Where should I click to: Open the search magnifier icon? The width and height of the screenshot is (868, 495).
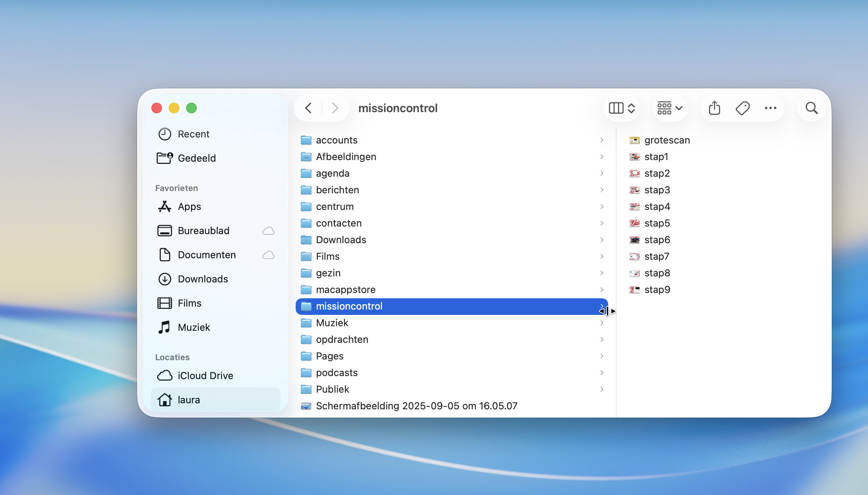pos(811,108)
